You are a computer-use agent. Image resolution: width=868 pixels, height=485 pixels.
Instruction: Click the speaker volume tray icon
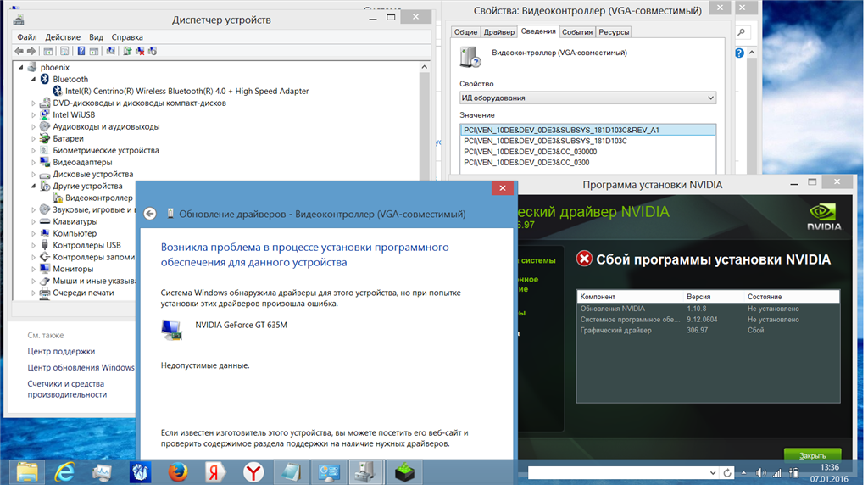(x=762, y=473)
